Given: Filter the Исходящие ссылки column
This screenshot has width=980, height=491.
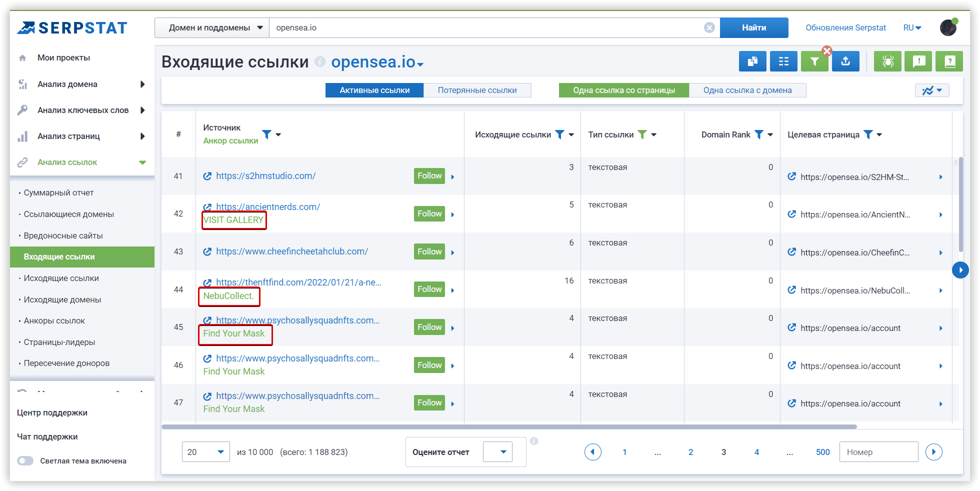Looking at the screenshot, I should pos(560,134).
